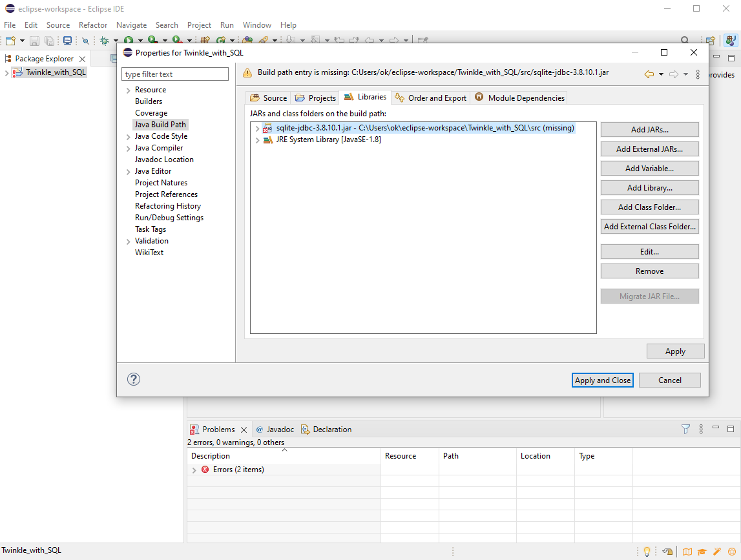
Task: Click the Save toolbar icon
Action: coord(34,41)
